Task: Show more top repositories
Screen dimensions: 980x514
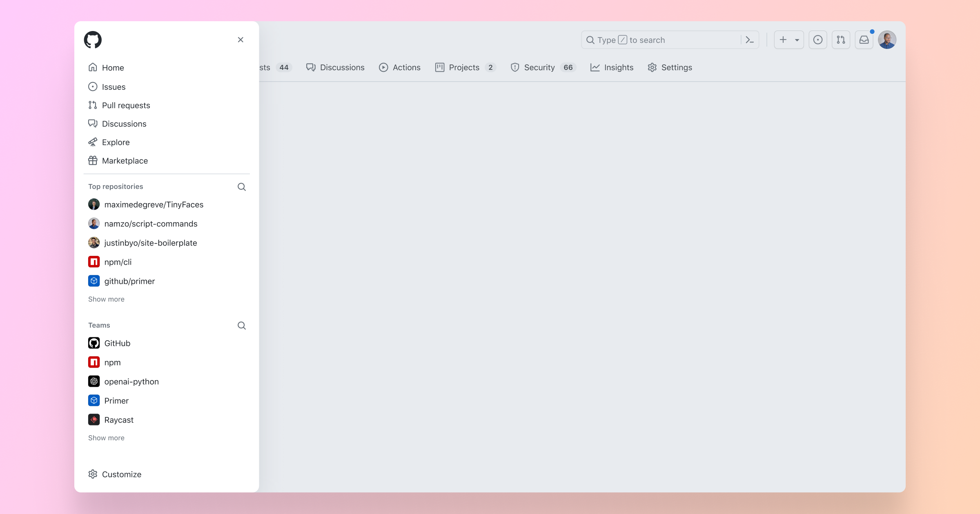Action: click(106, 299)
